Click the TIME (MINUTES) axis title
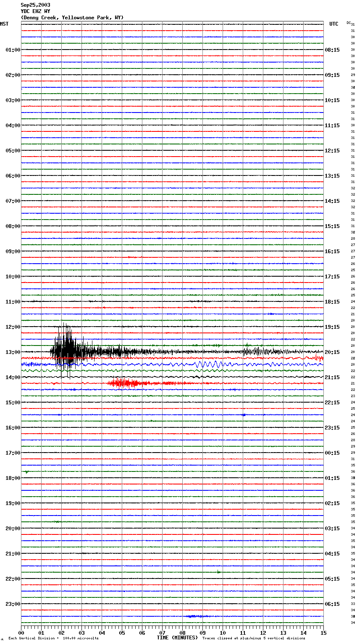The width and height of the screenshot is (357, 644). click(177, 638)
